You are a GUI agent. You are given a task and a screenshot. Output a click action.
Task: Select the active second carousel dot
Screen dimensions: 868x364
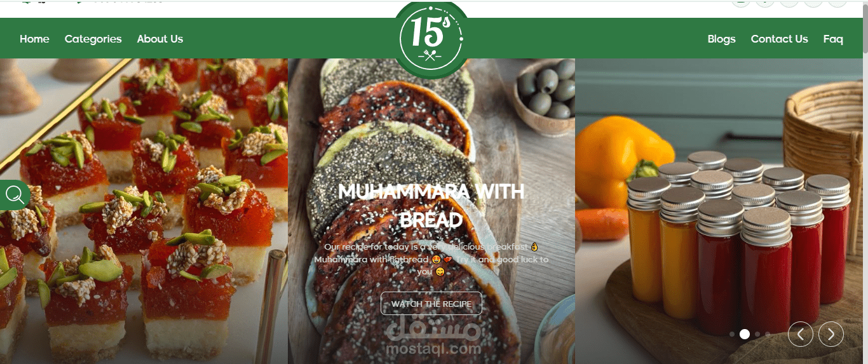[745, 334]
